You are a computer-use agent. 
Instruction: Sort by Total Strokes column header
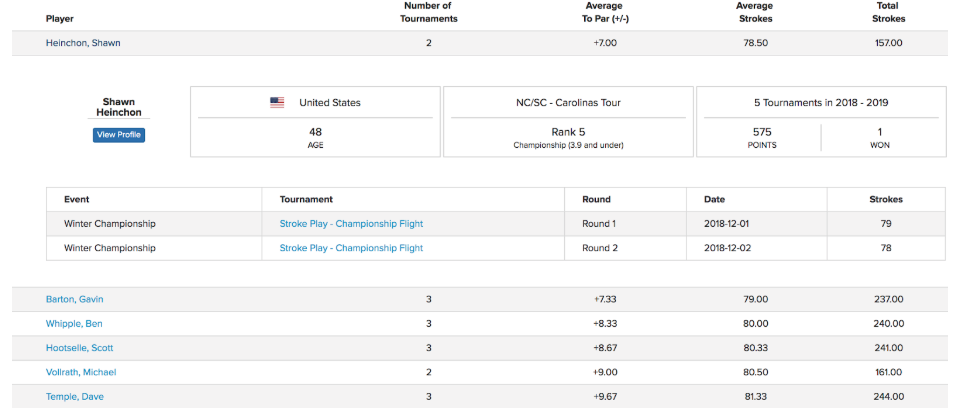coord(888,12)
